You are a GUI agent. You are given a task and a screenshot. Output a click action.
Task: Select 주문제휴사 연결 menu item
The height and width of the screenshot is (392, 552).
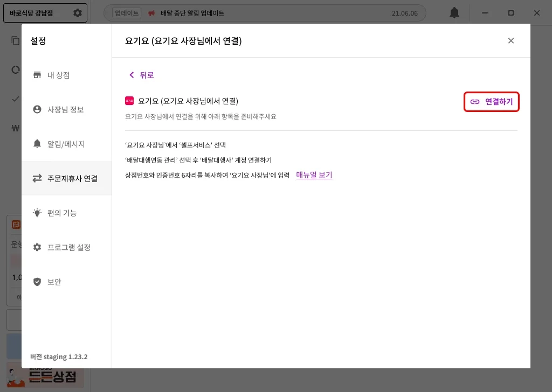tap(66, 179)
